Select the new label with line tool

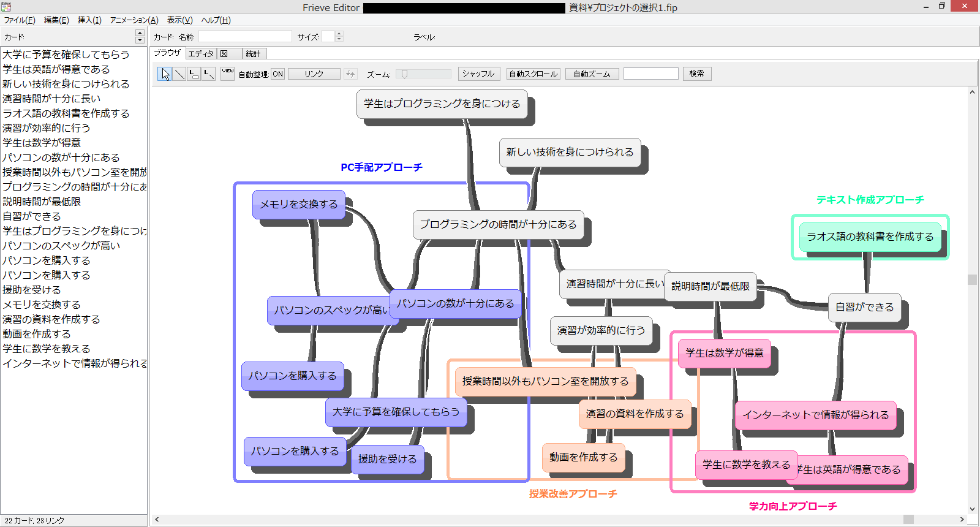[x=209, y=74]
